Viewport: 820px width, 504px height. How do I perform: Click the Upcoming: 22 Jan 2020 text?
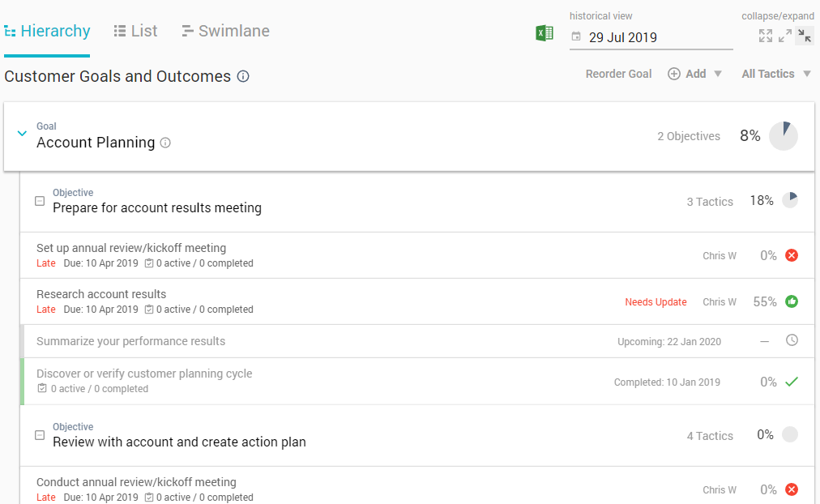pos(668,341)
